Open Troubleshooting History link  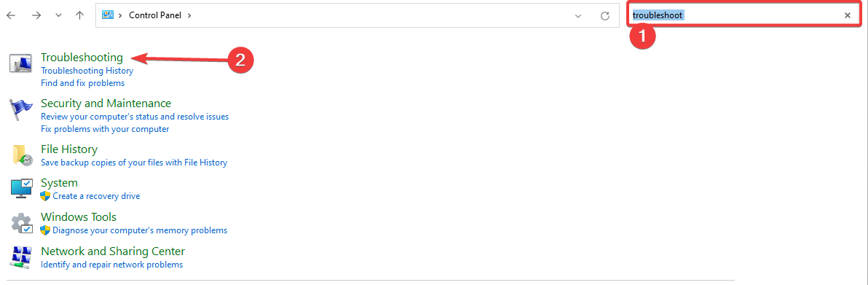(87, 71)
